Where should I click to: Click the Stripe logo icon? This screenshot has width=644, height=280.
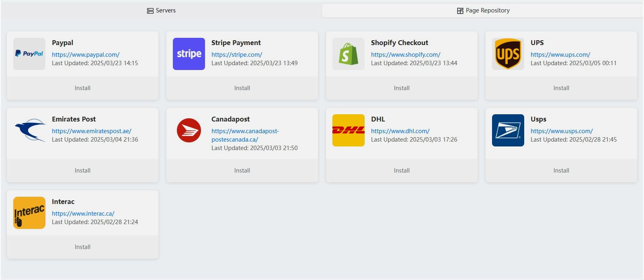[x=189, y=54]
